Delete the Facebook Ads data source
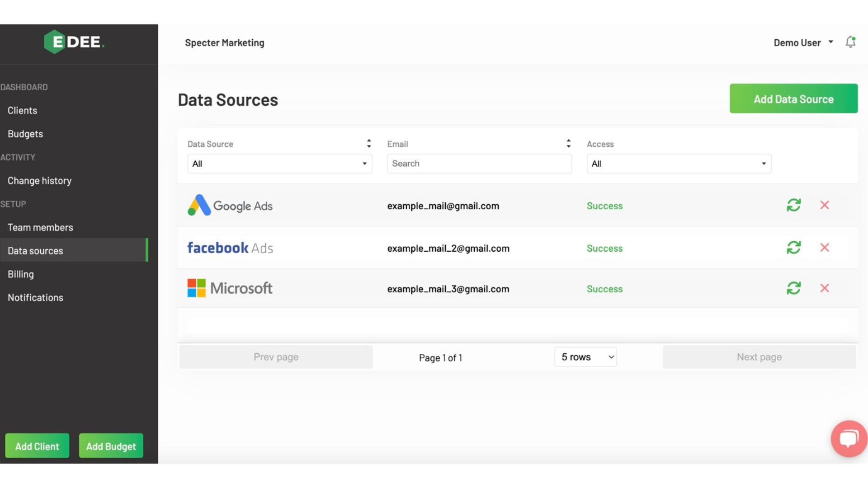868x488 pixels. pos(825,247)
